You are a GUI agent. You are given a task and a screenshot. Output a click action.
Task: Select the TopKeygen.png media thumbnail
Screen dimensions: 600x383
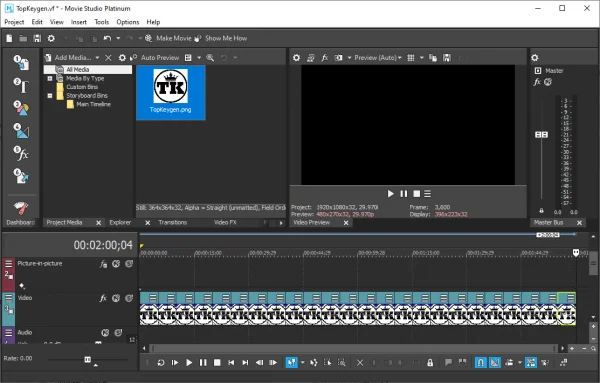171,93
